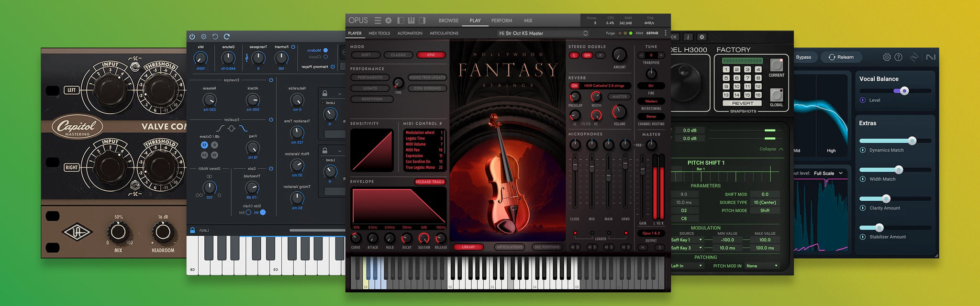Viewport: 980px width, 306px height.
Task: Select snapshot 7 in H3000 Factory panel
Action: point(747,78)
